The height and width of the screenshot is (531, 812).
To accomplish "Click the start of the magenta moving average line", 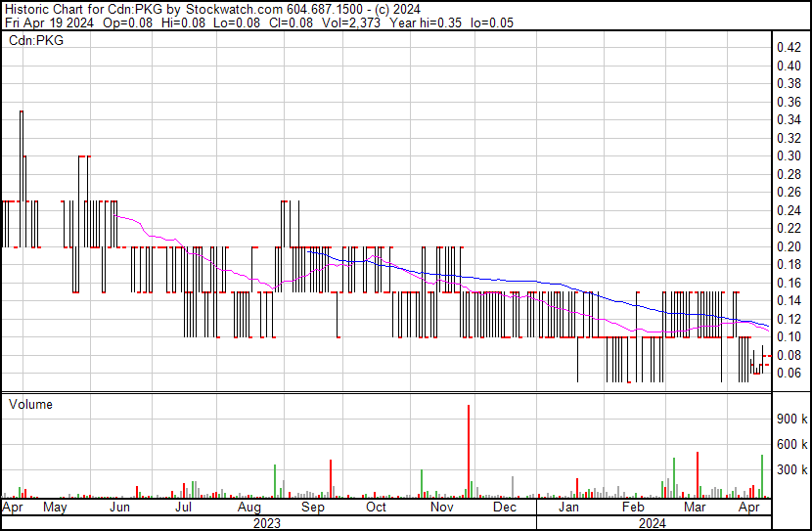I will [114, 216].
